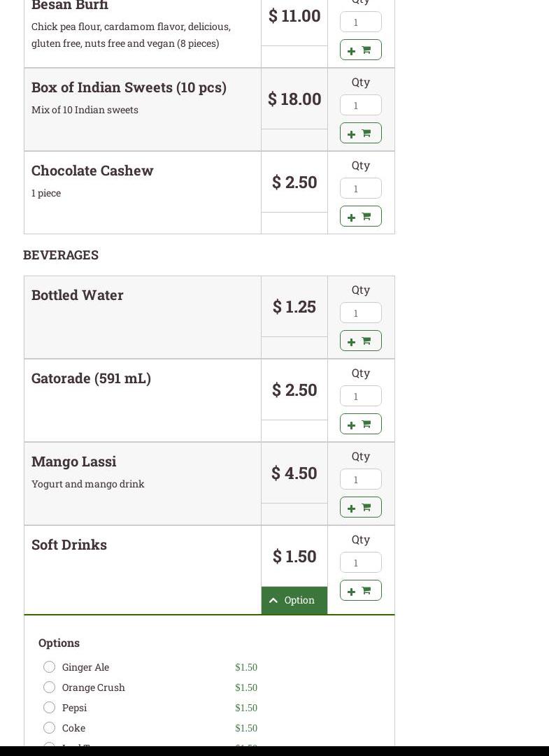Image resolution: width=549 pixels, height=756 pixels.
Task: Choose Coke radio button
Action: [49, 728]
